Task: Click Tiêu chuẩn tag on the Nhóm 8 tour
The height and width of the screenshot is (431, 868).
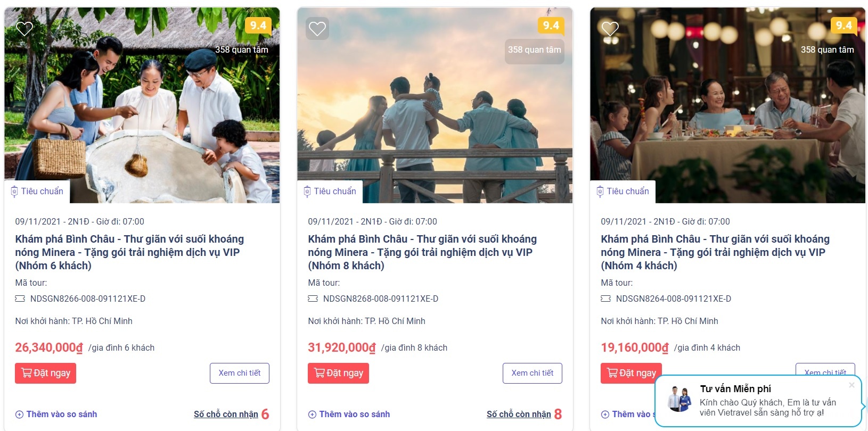Action: [330, 192]
